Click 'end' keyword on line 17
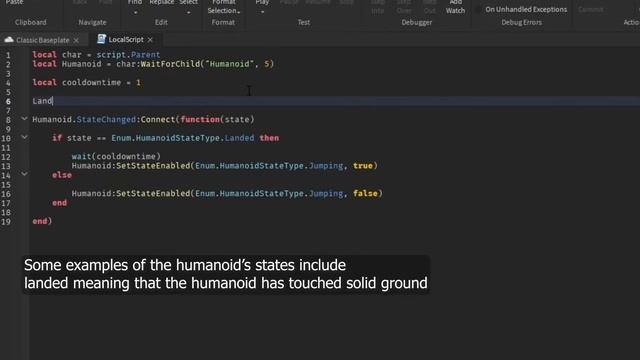640x360 pixels. click(59, 203)
